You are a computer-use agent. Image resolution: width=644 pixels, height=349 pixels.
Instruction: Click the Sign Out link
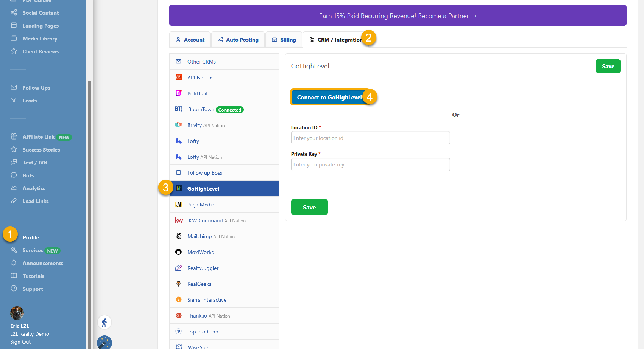coord(20,342)
